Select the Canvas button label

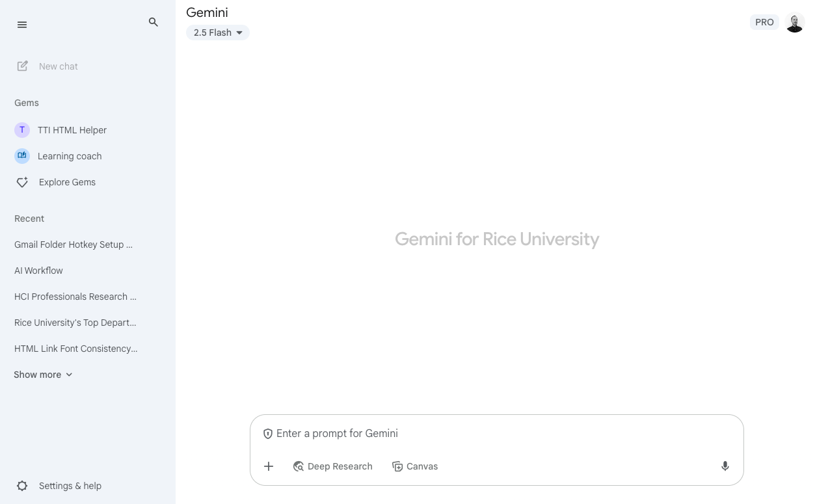422,466
